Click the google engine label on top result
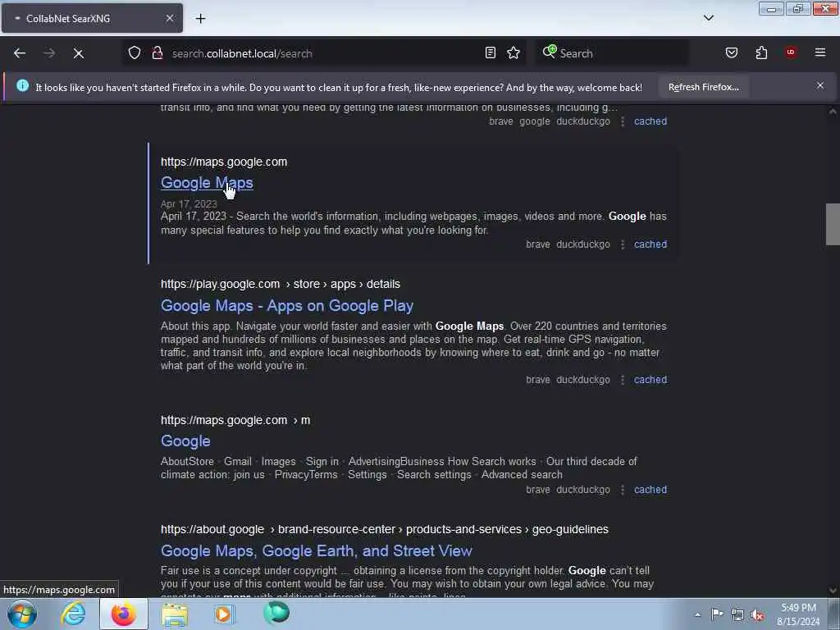 [x=534, y=121]
